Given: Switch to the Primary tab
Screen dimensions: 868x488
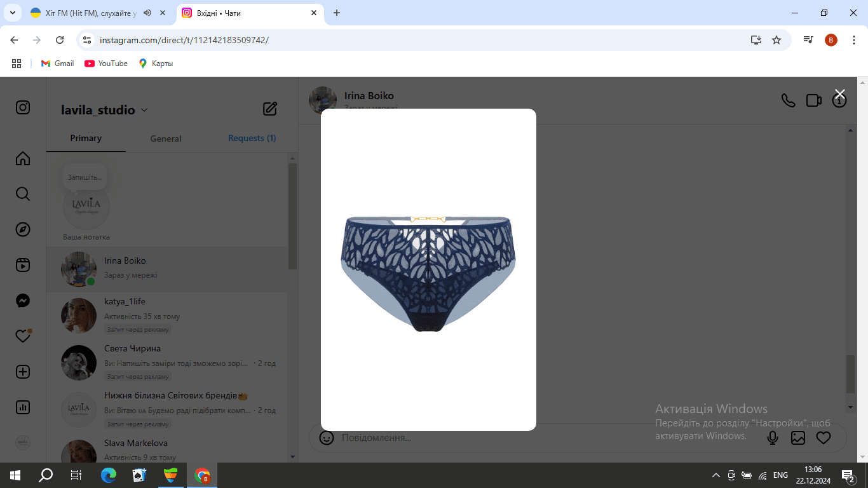Looking at the screenshot, I should pos(86,138).
